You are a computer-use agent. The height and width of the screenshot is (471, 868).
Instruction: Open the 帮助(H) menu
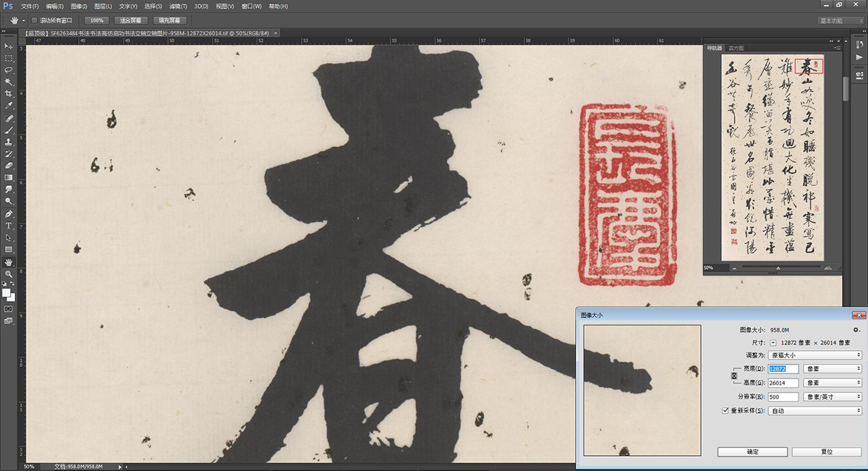click(278, 6)
